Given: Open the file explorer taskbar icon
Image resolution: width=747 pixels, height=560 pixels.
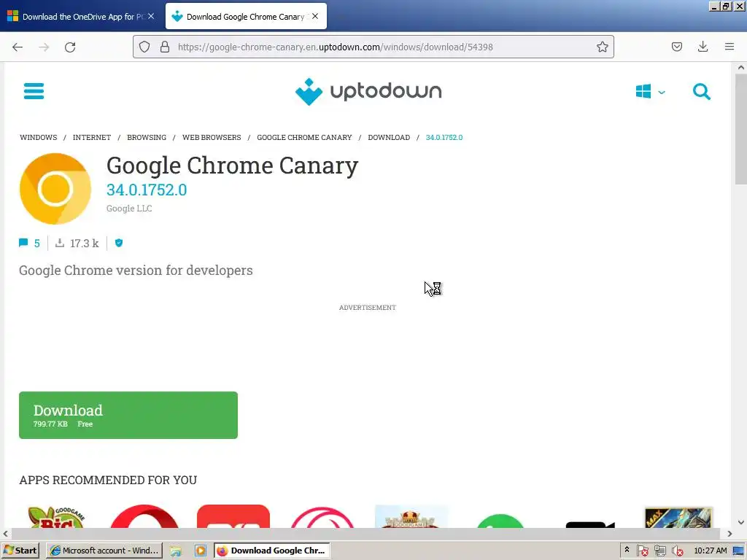Looking at the screenshot, I should pos(176,551).
